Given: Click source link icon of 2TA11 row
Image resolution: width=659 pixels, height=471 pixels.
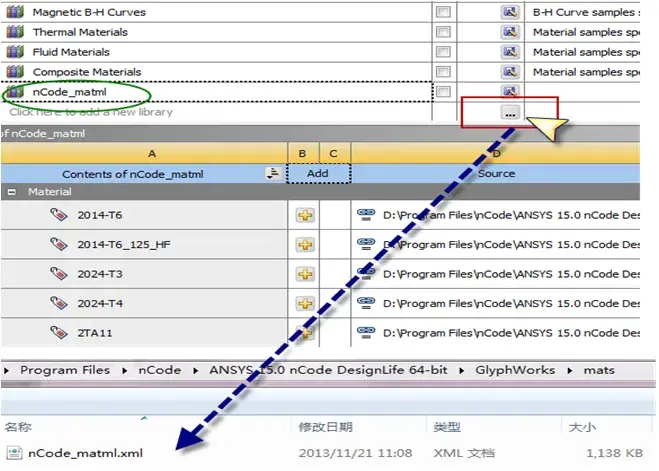Looking at the screenshot, I should [x=366, y=332].
